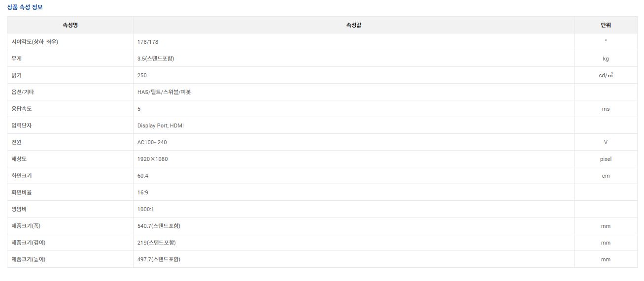The image size is (644, 281).
Task: Click the 응답속도 attribute name
Action: [21, 109]
